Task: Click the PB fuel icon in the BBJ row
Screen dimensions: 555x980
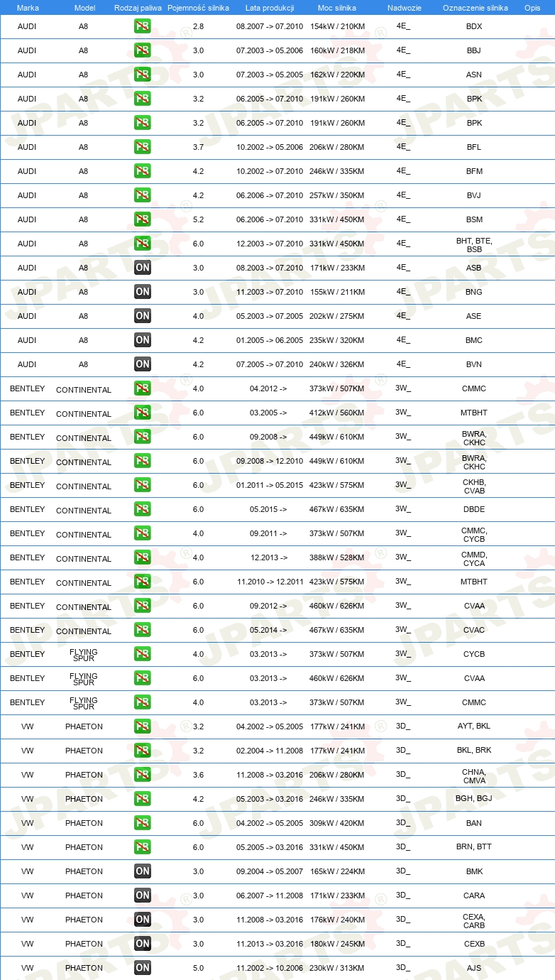Action: 143,50
